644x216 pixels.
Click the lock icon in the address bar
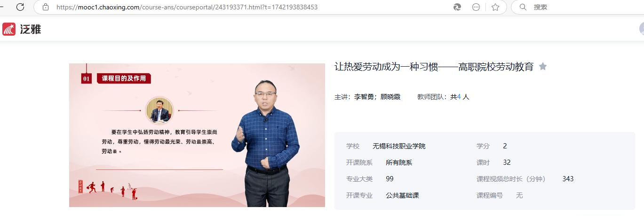coord(46,7)
